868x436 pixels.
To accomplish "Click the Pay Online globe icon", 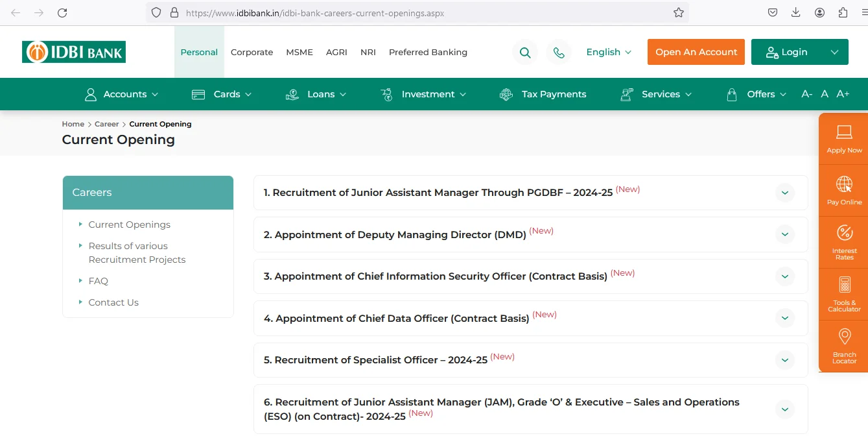I will [844, 184].
